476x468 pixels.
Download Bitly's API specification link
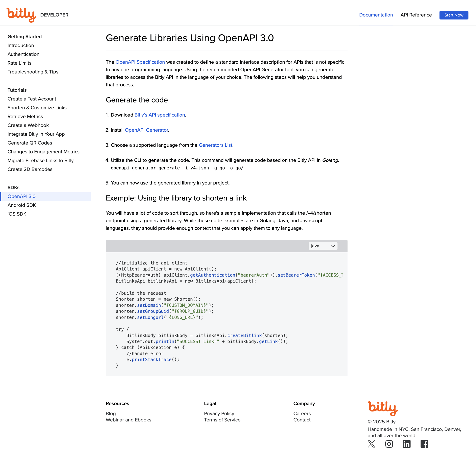click(x=160, y=115)
